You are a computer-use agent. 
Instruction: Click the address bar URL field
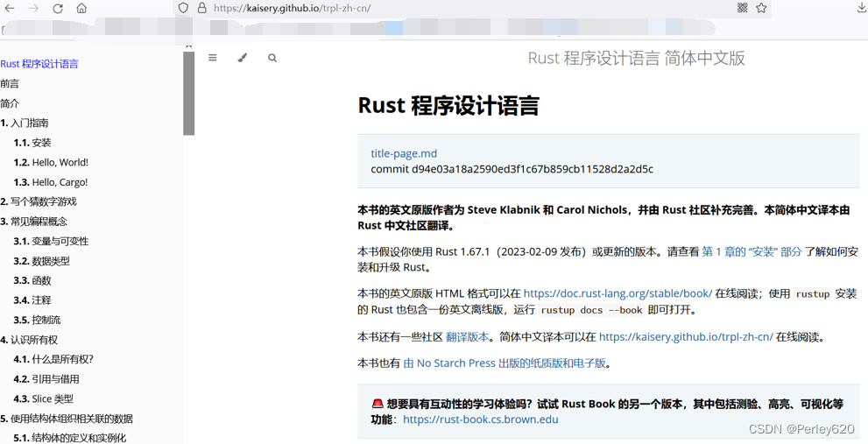pyautogui.click(x=470, y=8)
